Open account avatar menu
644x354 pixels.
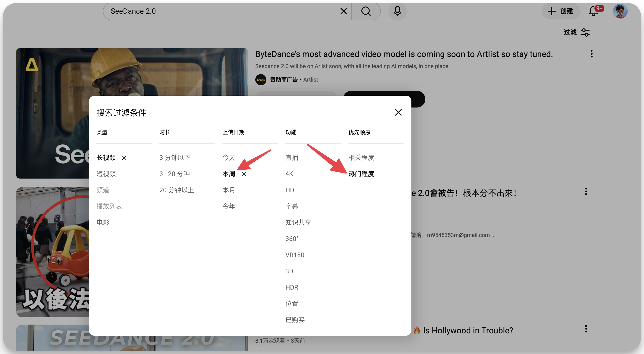(x=620, y=11)
